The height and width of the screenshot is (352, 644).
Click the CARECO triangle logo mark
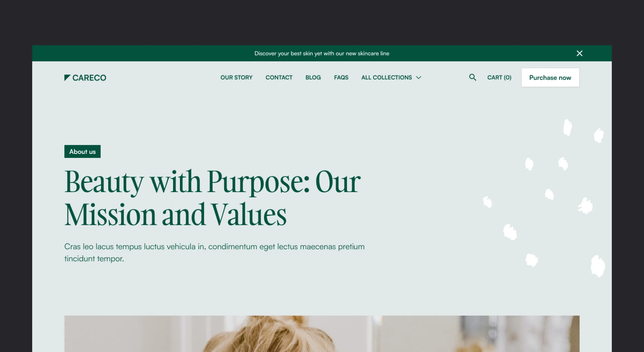(67, 78)
